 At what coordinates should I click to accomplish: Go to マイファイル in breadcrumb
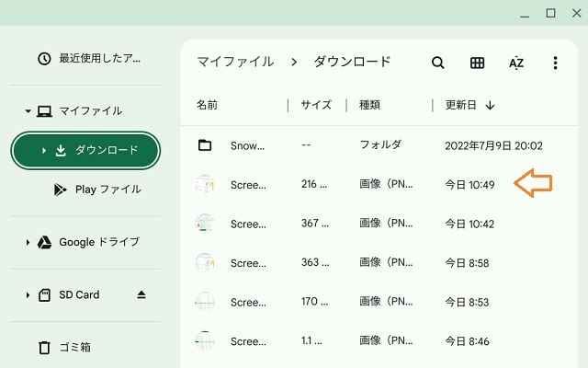234,62
